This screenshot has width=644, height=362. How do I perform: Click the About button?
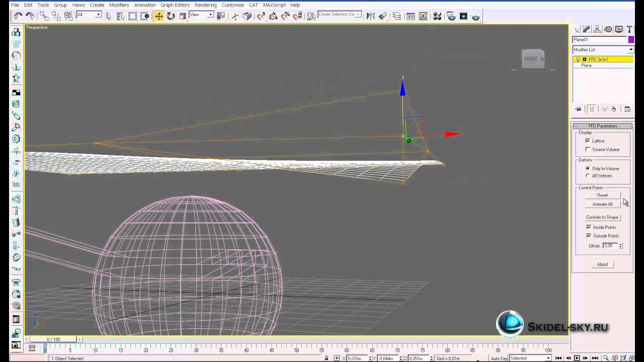coord(602,264)
